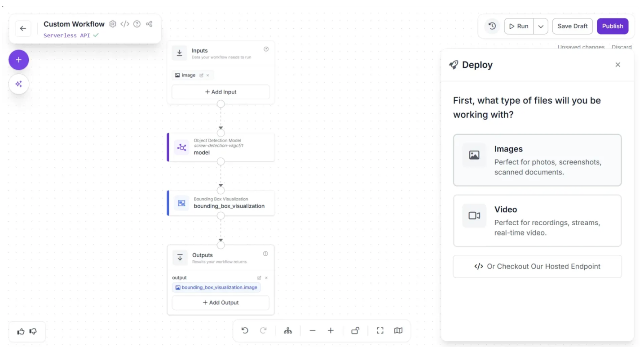Click the Save Draft button
This screenshot has height=356, width=644.
point(572,26)
